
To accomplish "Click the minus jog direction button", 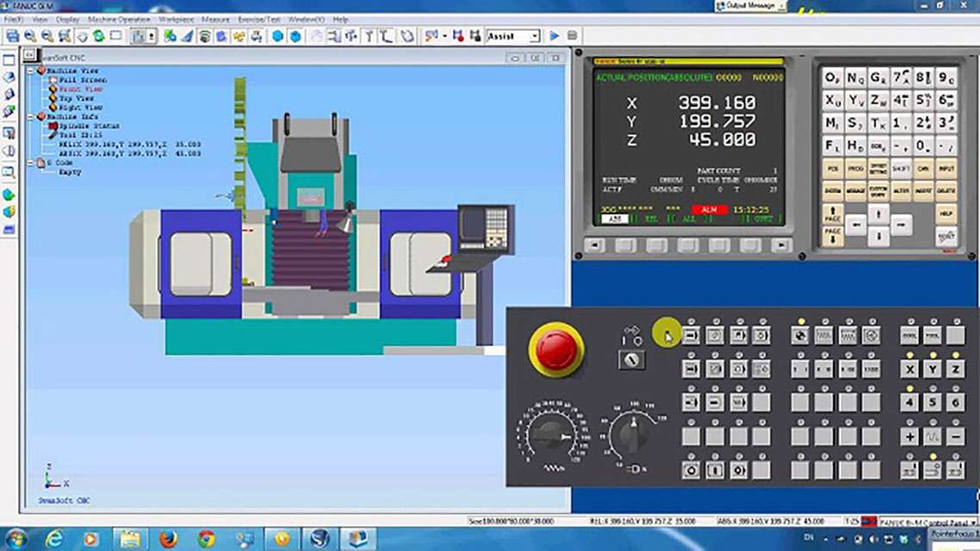I will point(956,436).
